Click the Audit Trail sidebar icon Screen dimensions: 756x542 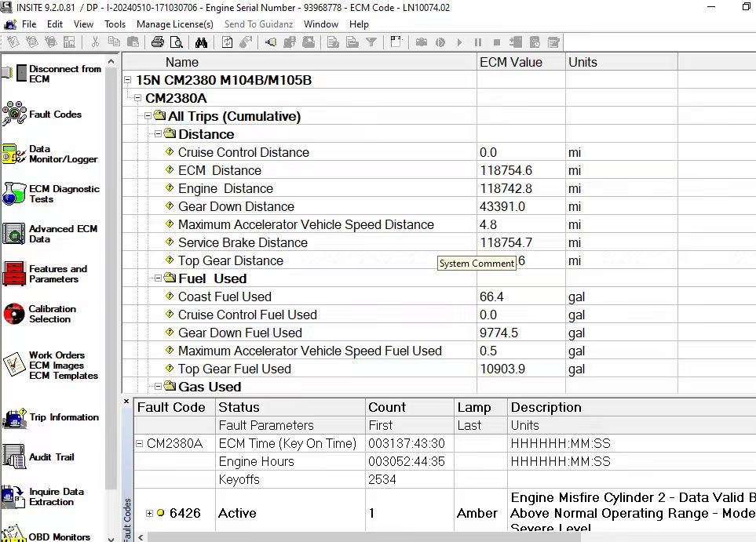[x=14, y=457]
